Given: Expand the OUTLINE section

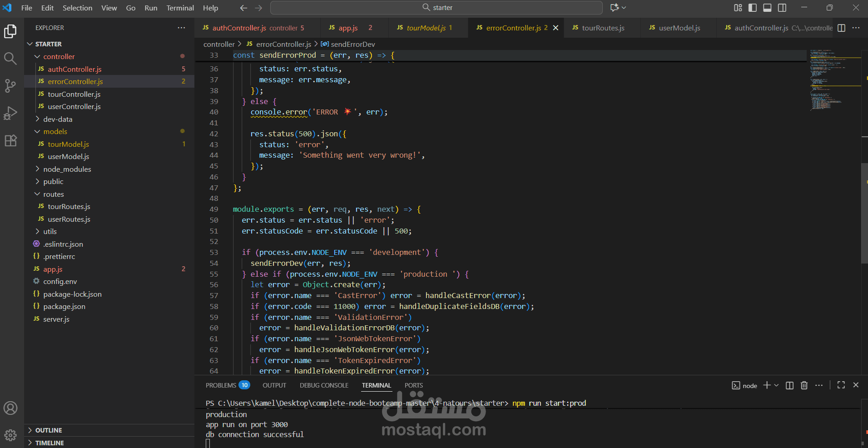Looking at the screenshot, I should (109, 430).
